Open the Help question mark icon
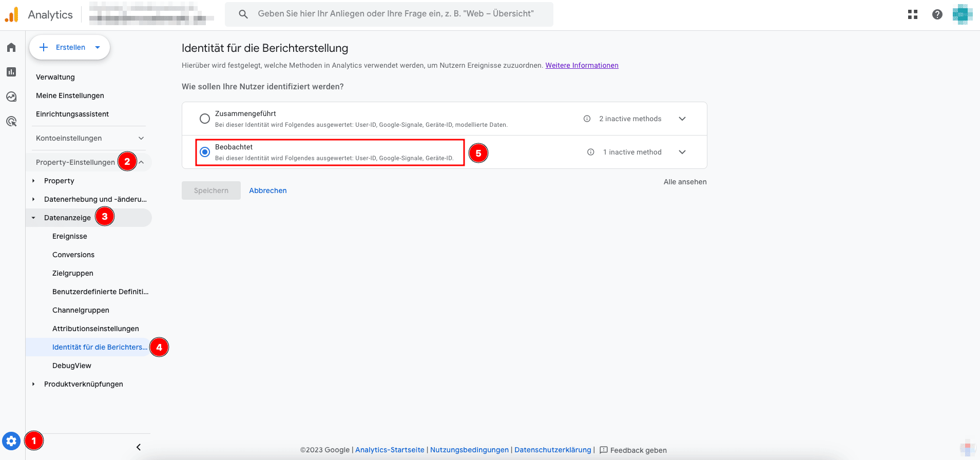 [937, 14]
